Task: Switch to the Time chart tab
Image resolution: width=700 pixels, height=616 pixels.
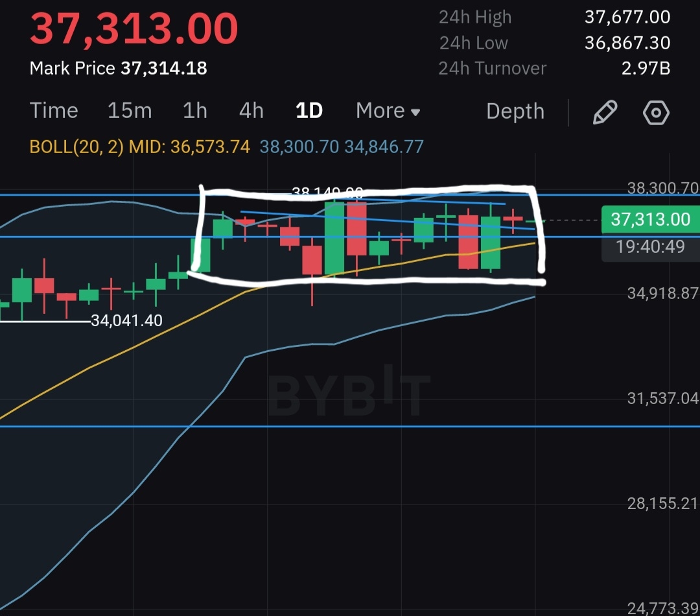Action: [x=54, y=111]
